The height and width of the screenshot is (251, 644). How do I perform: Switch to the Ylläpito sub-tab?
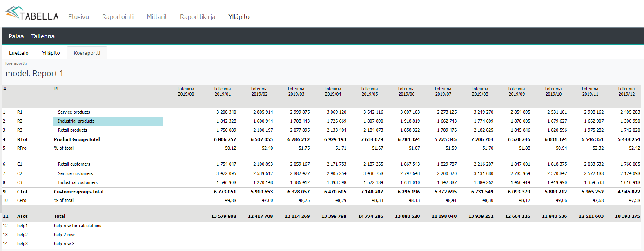pyautogui.click(x=51, y=53)
